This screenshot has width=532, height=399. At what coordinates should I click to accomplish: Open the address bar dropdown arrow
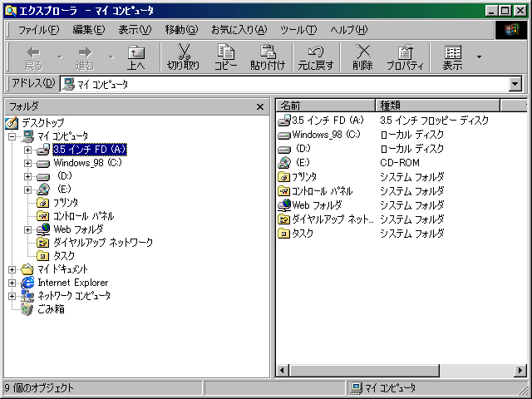(515, 84)
